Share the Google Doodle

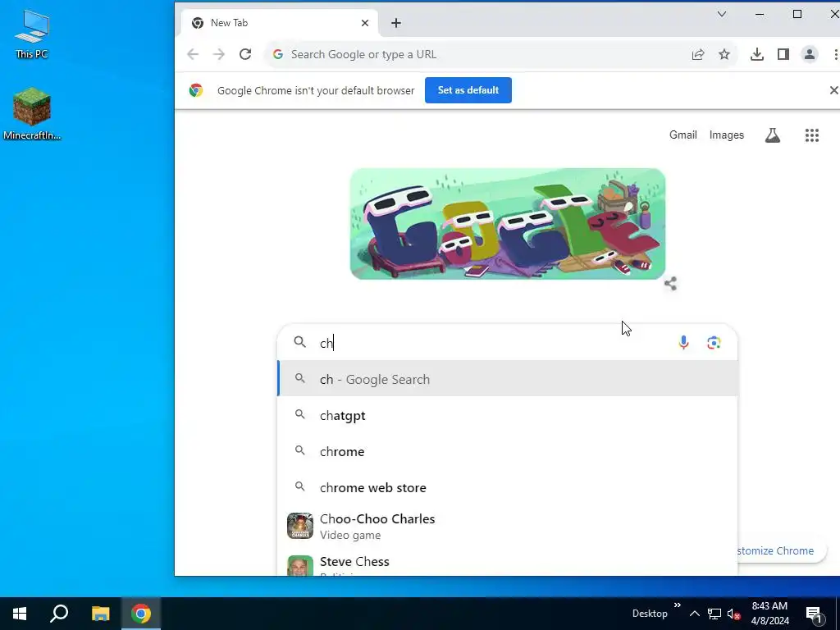click(x=670, y=283)
